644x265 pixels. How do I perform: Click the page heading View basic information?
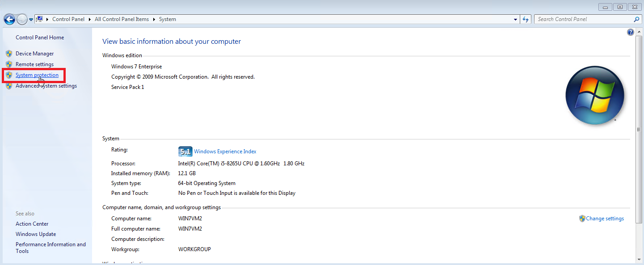[x=172, y=42]
